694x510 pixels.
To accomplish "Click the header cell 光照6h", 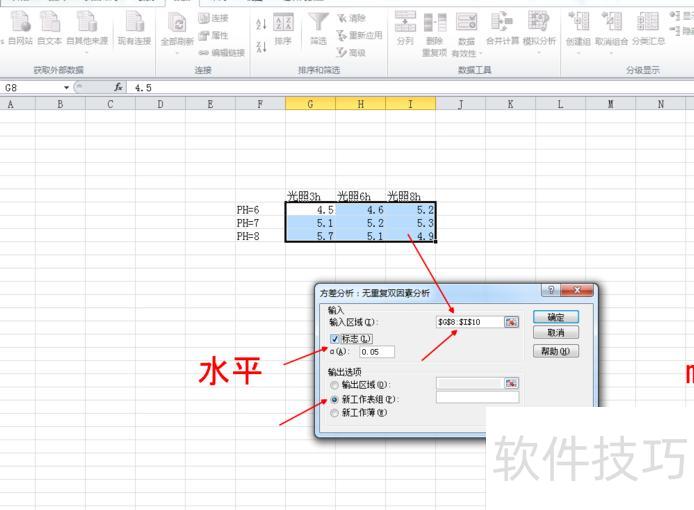I will [x=360, y=196].
